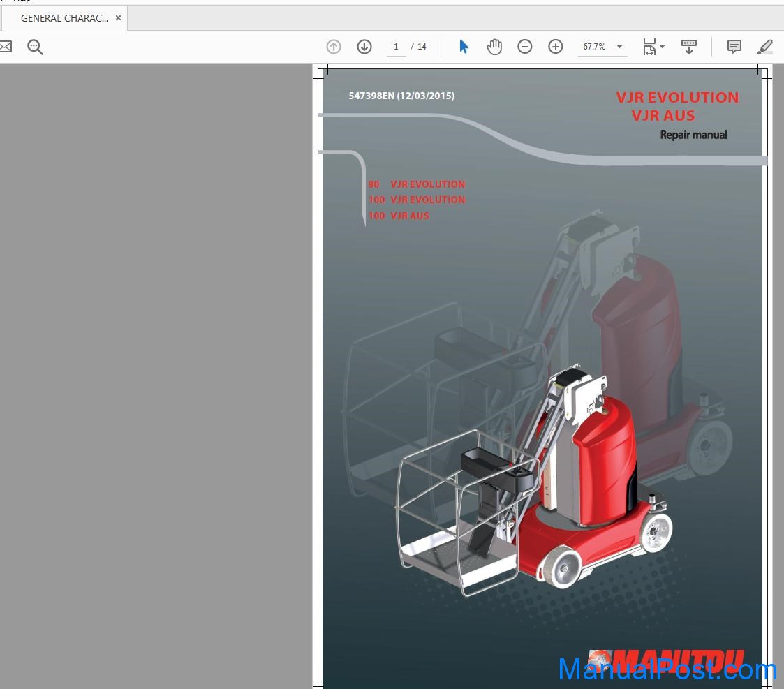Click the envelope email icon
This screenshot has height=689, width=784.
pyautogui.click(x=6, y=47)
